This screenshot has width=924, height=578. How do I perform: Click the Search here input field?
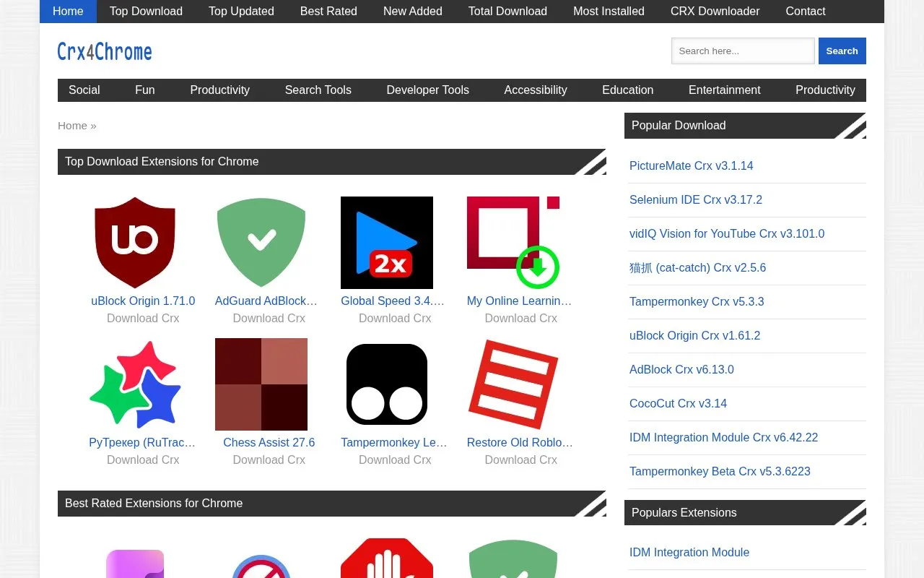(x=743, y=51)
